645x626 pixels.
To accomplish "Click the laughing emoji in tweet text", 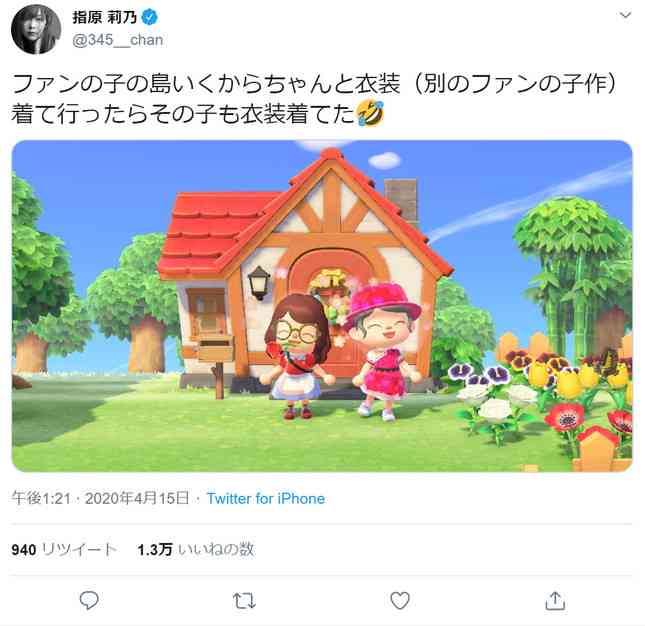I will tap(370, 114).
